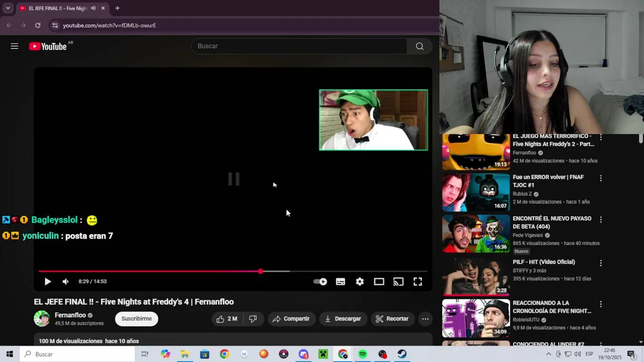Click the RobleisIUTU channel name
644x362 pixels.
(x=526, y=320)
